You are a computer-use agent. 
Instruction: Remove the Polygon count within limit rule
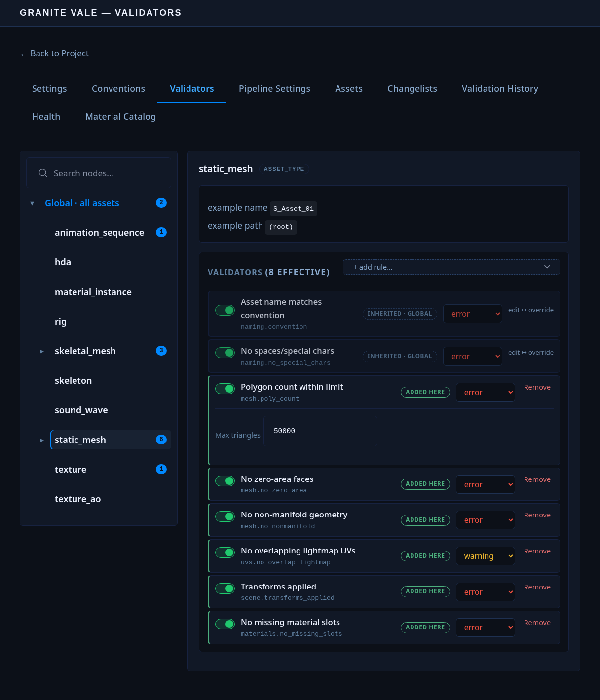coord(537,387)
